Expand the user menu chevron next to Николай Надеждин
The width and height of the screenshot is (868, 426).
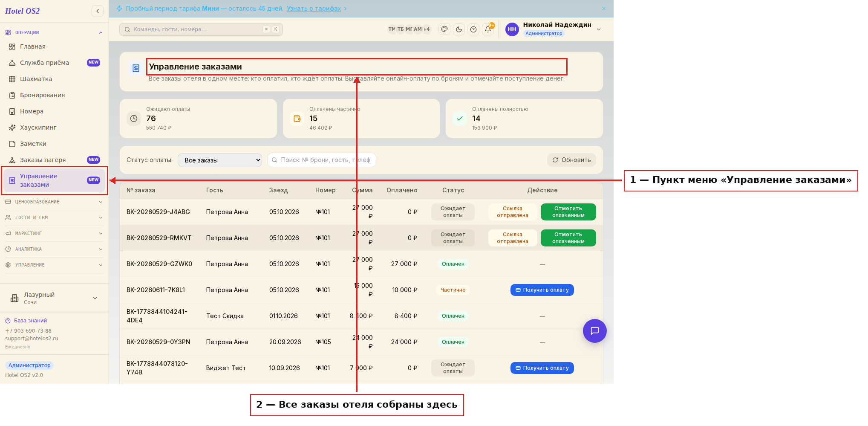tap(599, 29)
